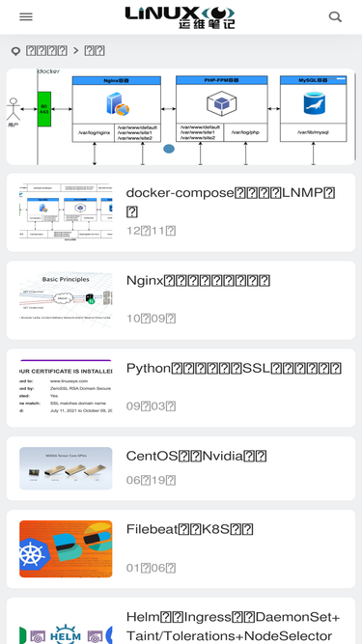Open the docker architecture banner image
The image size is (362, 644).
(x=181, y=117)
